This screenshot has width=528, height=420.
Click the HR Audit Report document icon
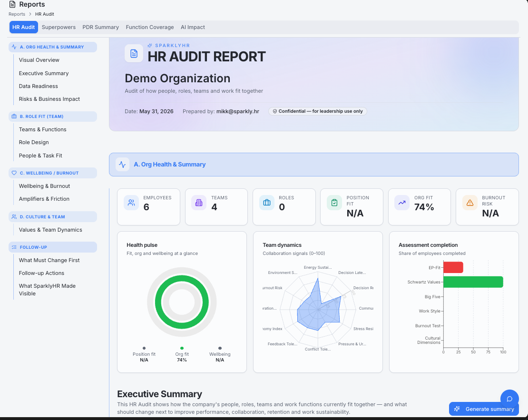134,53
